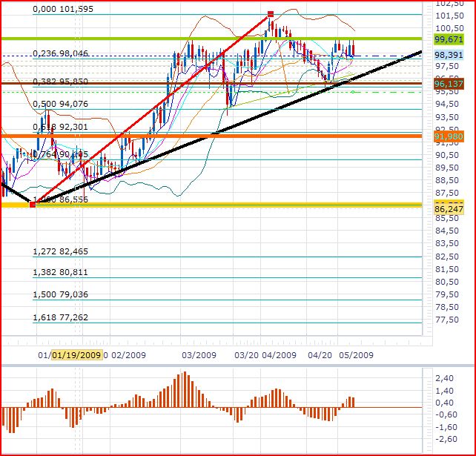The height and width of the screenshot is (456, 476).
Task: Click the orange 91,980 price tag
Action: pos(449,136)
